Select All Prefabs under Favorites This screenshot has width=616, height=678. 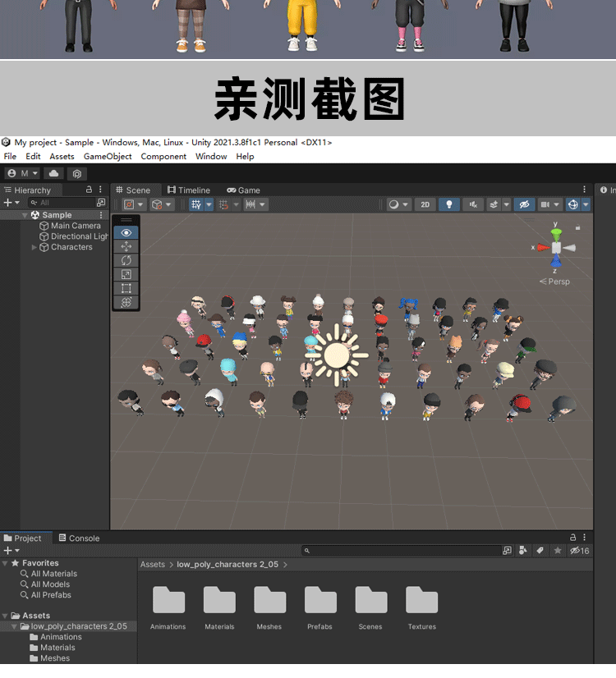click(x=51, y=595)
